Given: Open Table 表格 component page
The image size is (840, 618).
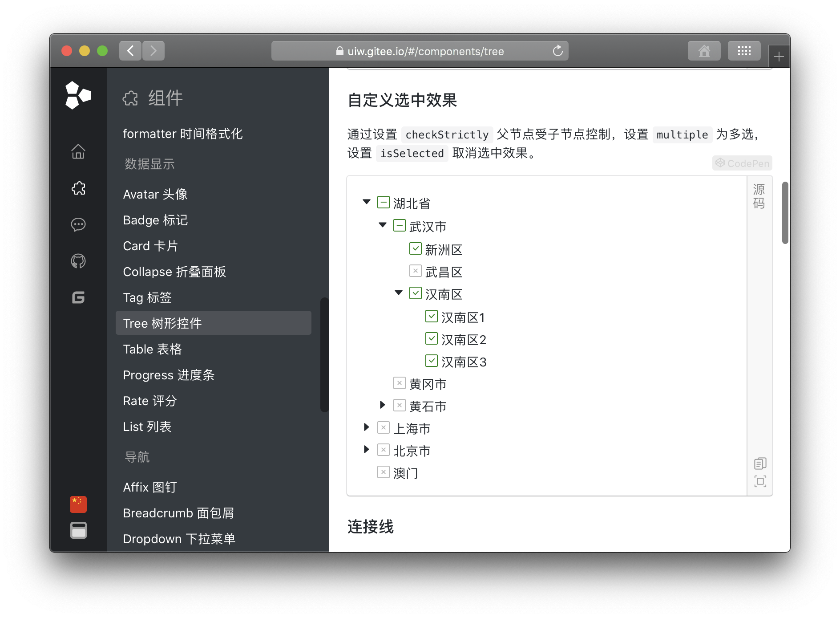Looking at the screenshot, I should 214,349.
